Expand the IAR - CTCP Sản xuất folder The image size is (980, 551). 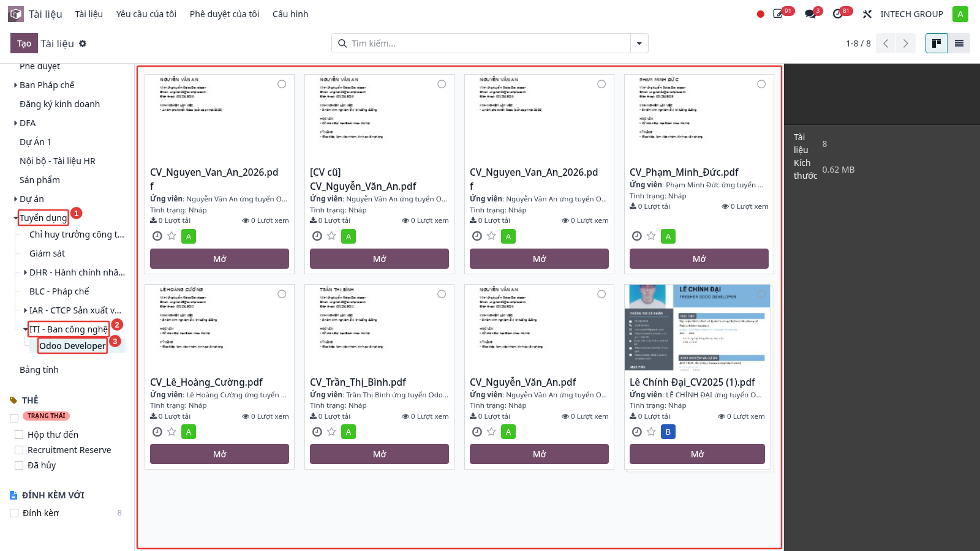coord(25,310)
